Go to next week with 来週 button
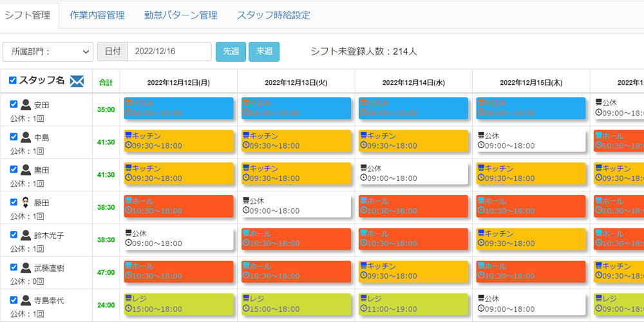This screenshot has width=644, height=322. tap(264, 52)
